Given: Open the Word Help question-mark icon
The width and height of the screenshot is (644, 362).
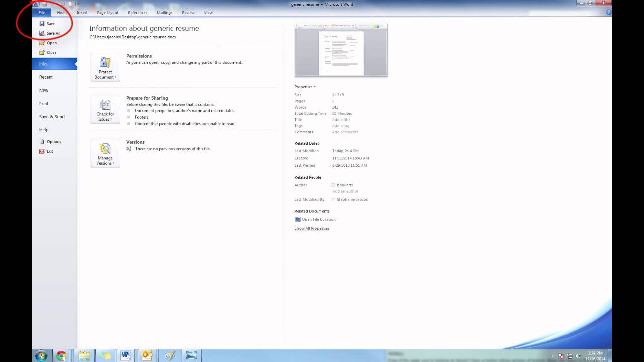Looking at the screenshot, I should pyautogui.click(x=608, y=12).
